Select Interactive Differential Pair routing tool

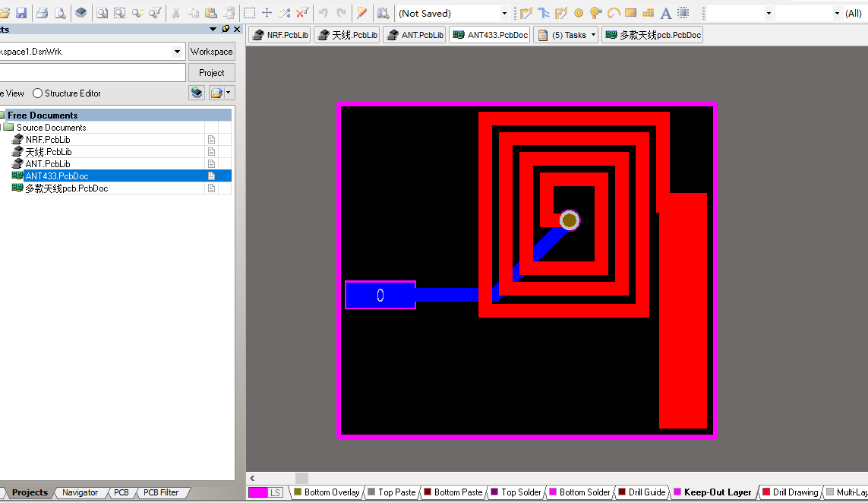point(544,13)
